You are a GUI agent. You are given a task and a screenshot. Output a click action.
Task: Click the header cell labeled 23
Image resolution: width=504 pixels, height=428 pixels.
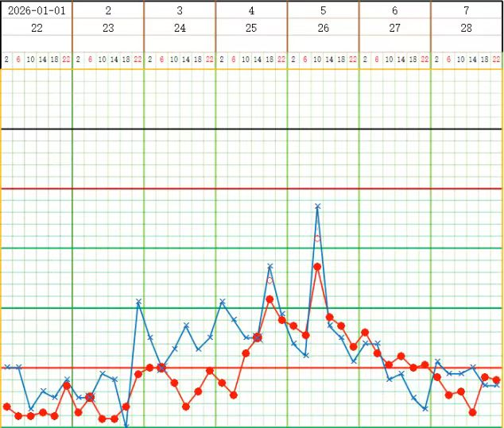[108, 28]
